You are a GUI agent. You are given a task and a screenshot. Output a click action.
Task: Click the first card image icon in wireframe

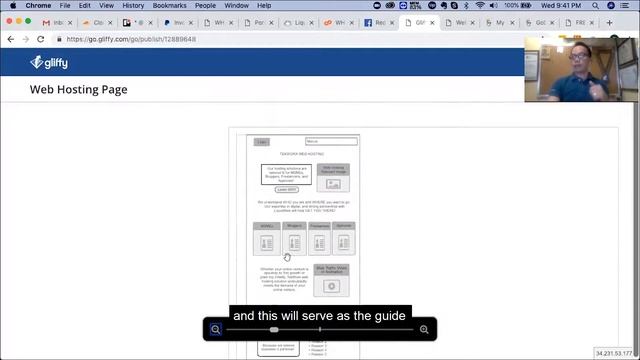tap(267, 243)
